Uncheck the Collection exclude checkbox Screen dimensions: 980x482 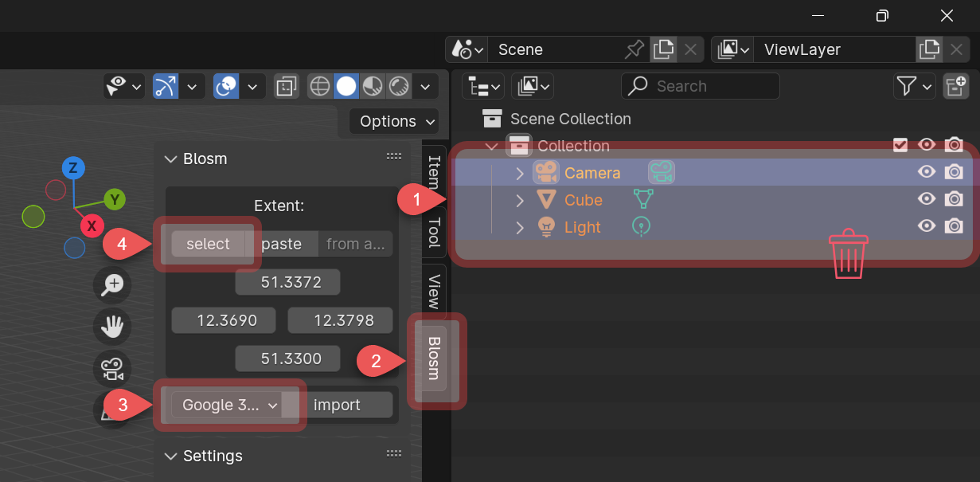coord(900,145)
